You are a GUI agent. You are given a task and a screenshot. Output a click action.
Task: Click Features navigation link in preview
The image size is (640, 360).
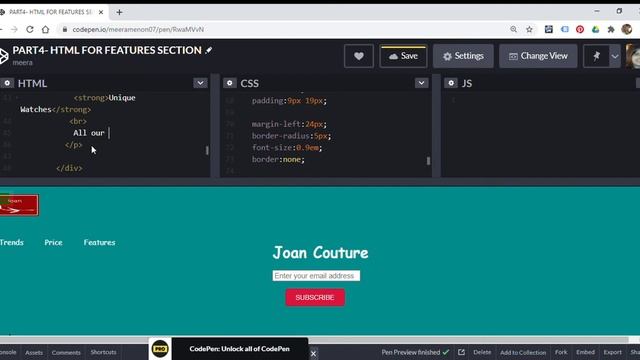[100, 242]
